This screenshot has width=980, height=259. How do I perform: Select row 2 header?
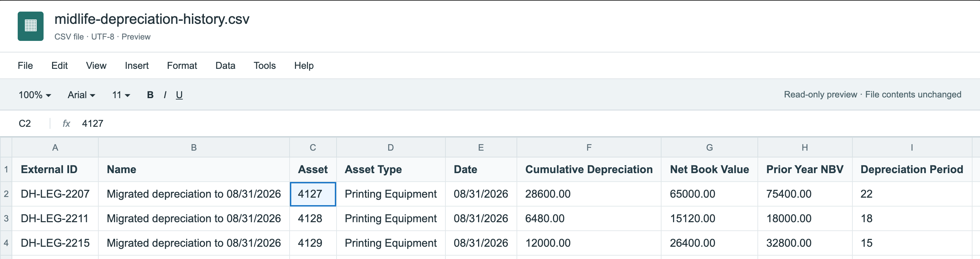[6, 194]
